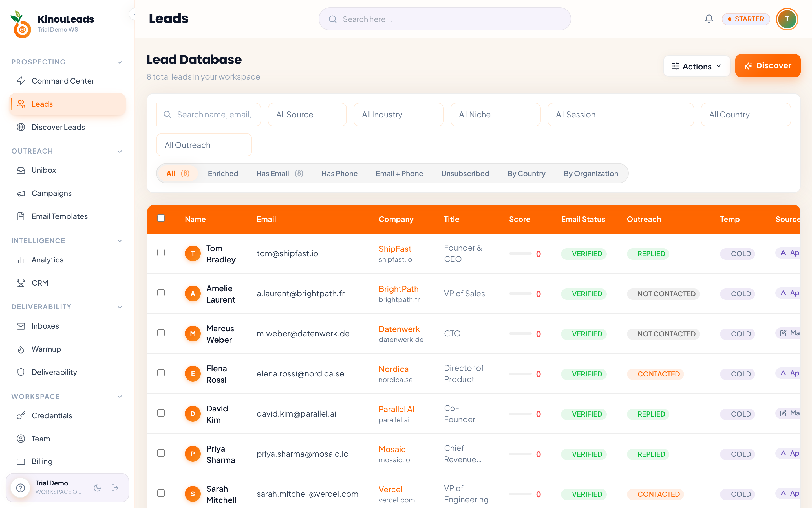Viewport: 812px width, 508px height.
Task: Click Tom Bradley's score bar
Action: coord(520,253)
